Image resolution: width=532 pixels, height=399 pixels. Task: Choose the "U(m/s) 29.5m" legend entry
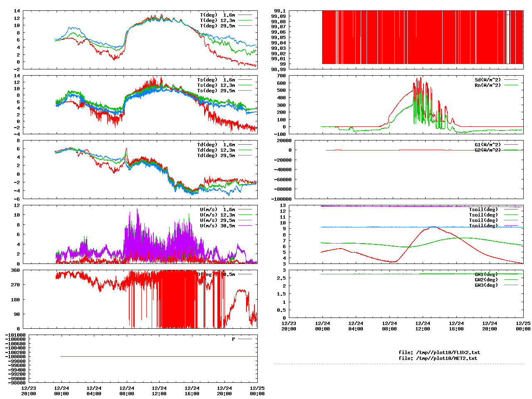tap(217, 220)
